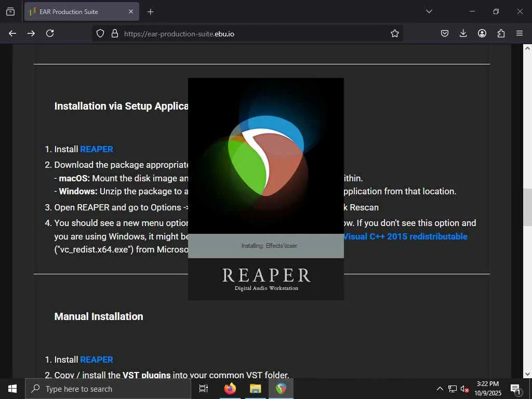532x399 pixels.
Task: Open Firefox account menu
Action: click(x=482, y=33)
